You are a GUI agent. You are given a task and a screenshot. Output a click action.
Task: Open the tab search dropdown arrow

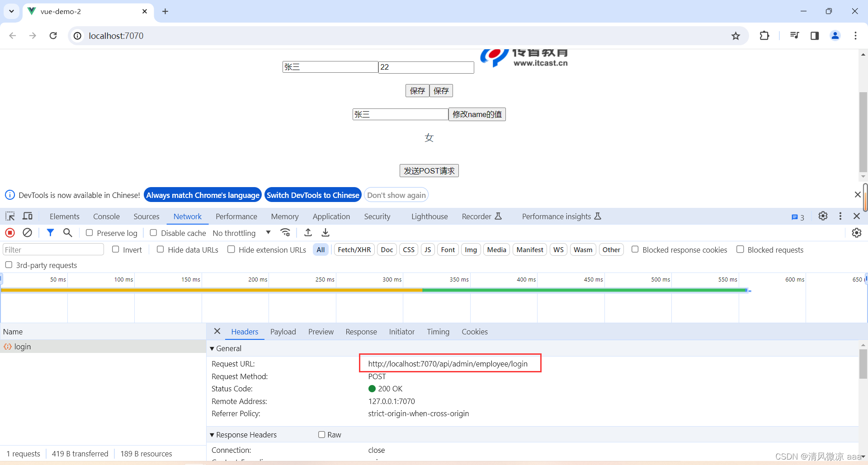pyautogui.click(x=11, y=11)
